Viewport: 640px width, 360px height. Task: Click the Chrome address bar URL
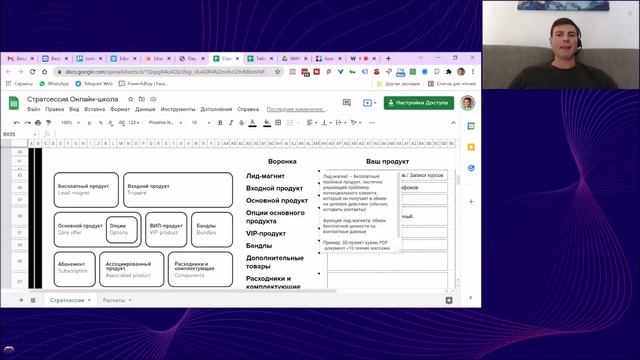(166, 71)
